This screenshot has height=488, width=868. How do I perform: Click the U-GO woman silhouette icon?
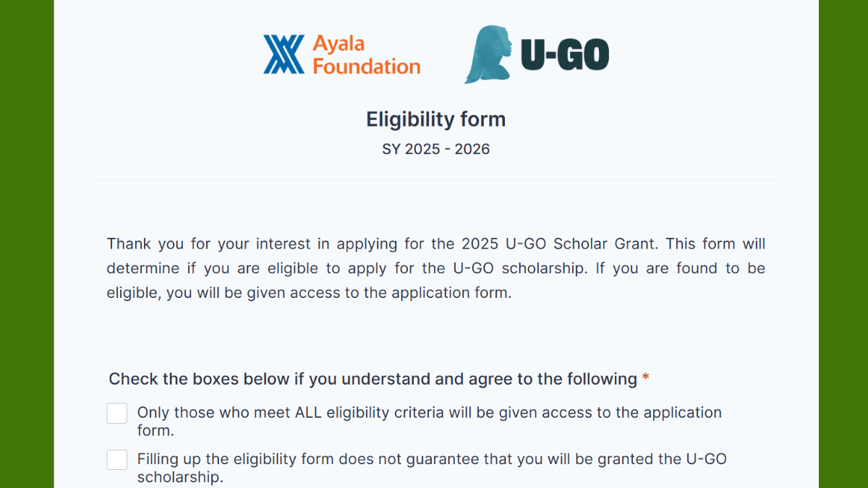click(488, 54)
